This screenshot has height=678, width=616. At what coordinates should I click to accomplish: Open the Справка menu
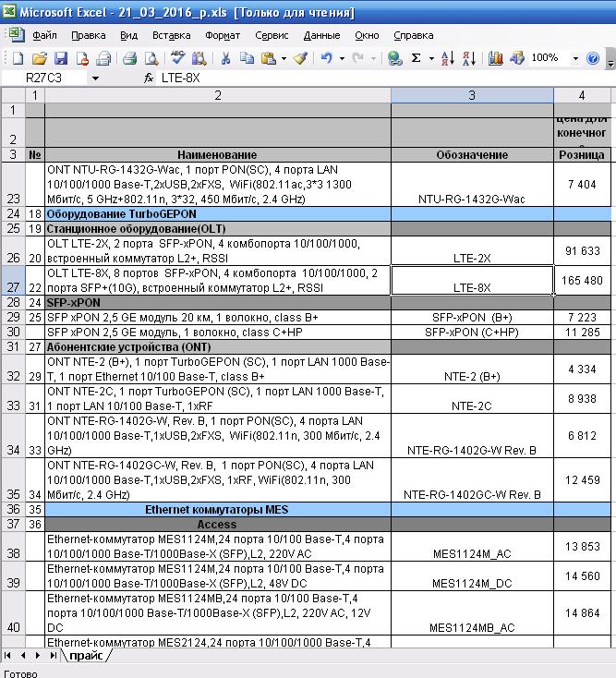[x=413, y=35]
